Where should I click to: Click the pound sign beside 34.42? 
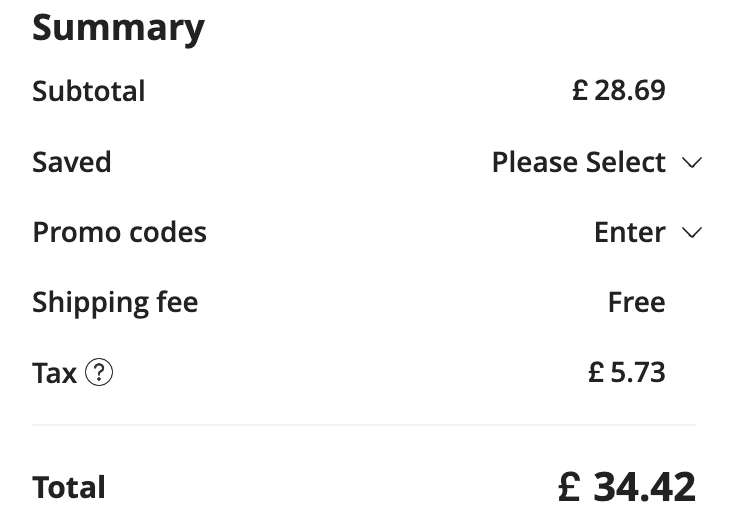pyautogui.click(x=569, y=487)
